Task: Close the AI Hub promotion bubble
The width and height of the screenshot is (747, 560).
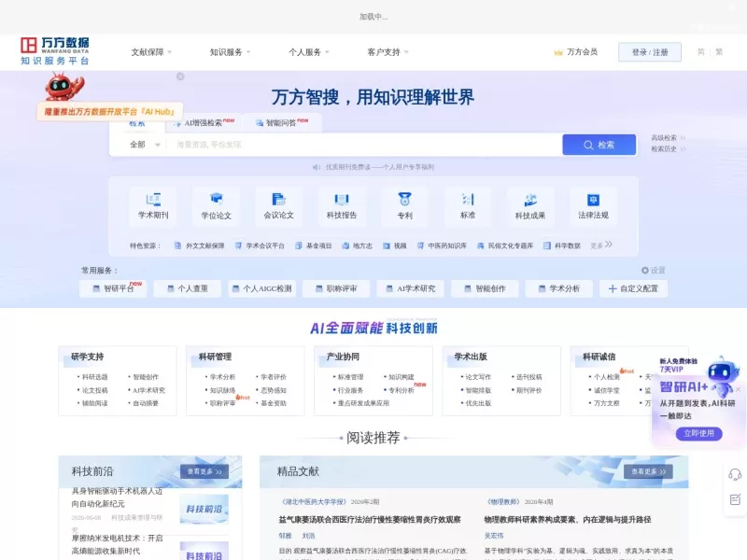Action: (x=180, y=77)
